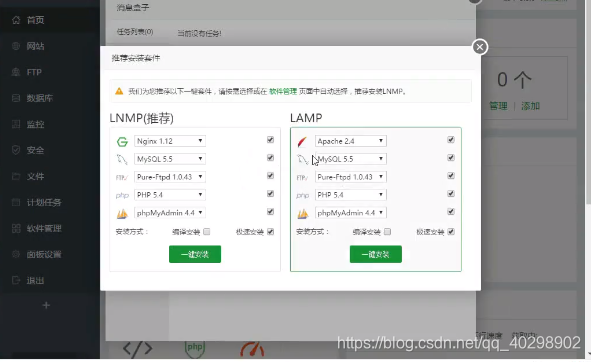Screen dimensions: 591x362
Task: Click 一键安装 button under LAMP
Action: (376, 254)
